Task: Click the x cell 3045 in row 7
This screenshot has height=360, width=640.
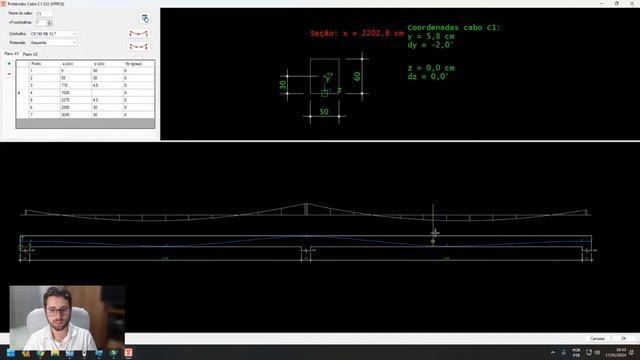Action: coord(76,115)
